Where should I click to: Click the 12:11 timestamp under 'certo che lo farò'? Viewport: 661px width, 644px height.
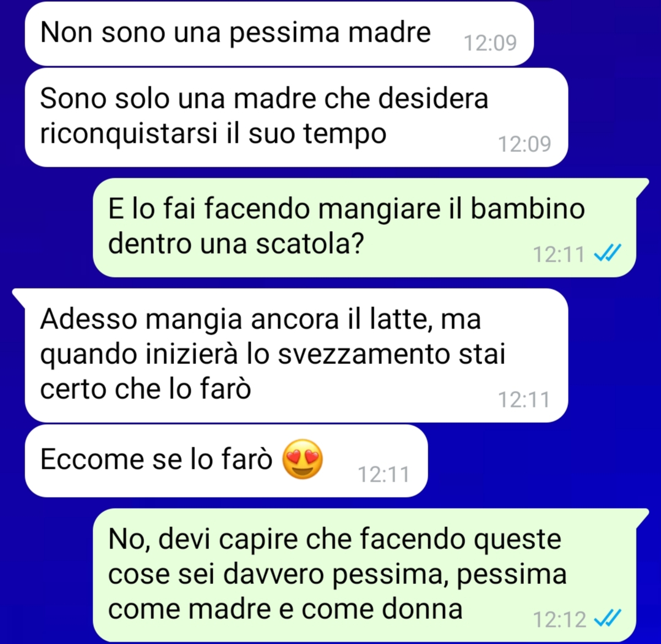tap(524, 400)
